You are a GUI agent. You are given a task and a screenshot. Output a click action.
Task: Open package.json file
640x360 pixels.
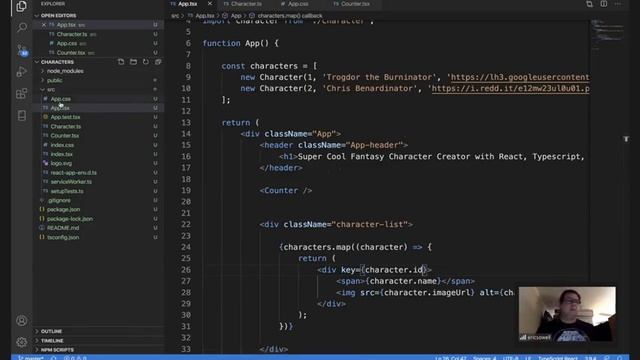(63, 209)
